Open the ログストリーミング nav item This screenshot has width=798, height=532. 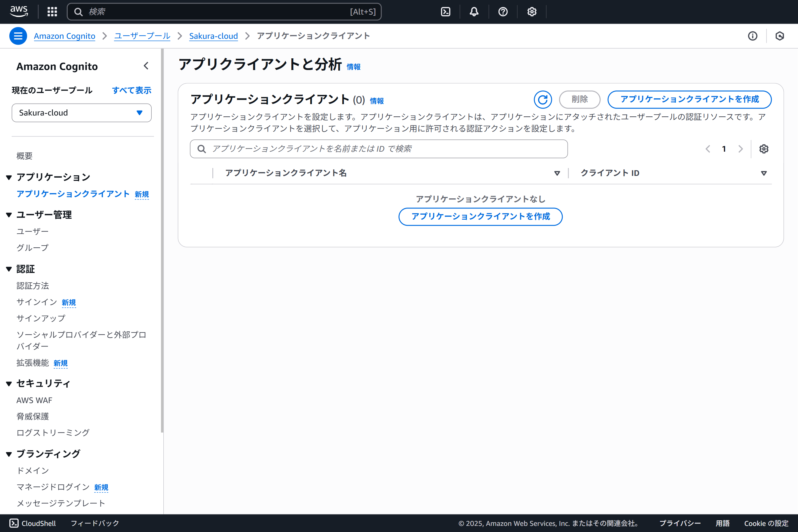click(53, 433)
